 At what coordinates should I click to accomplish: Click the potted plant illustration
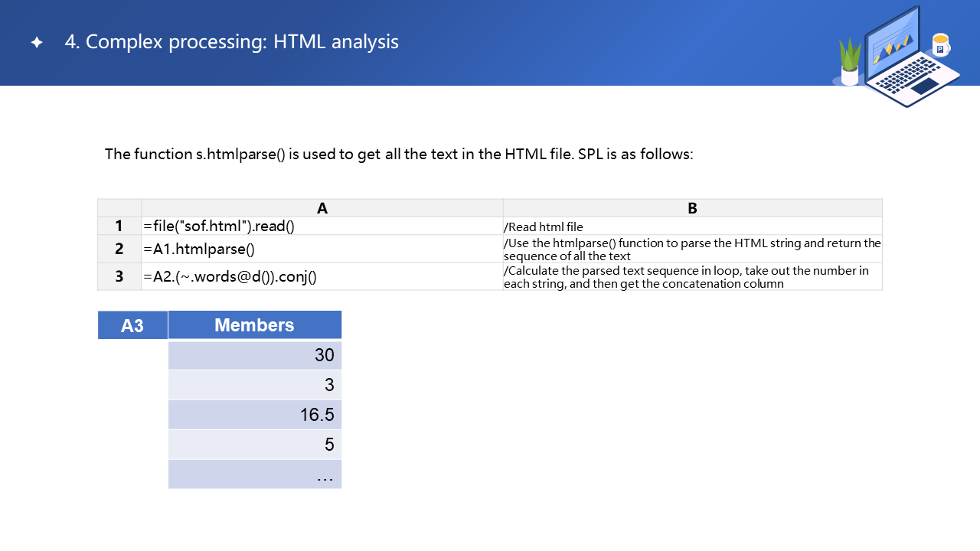[x=850, y=63]
